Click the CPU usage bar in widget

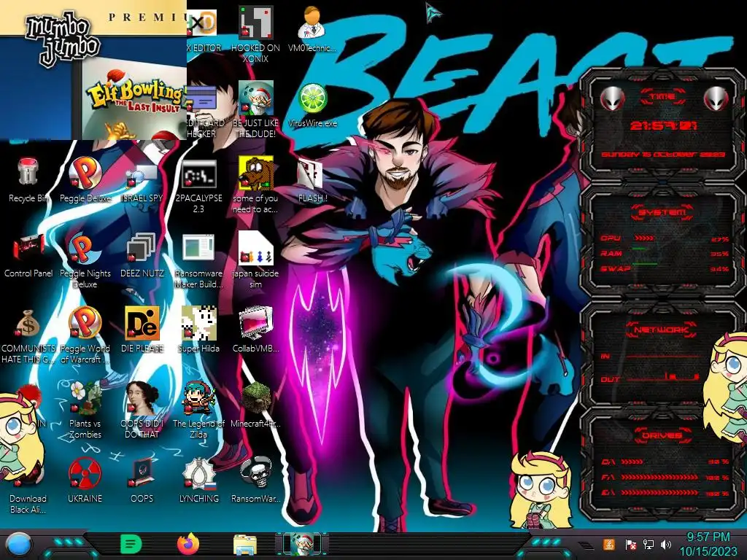(x=644, y=238)
